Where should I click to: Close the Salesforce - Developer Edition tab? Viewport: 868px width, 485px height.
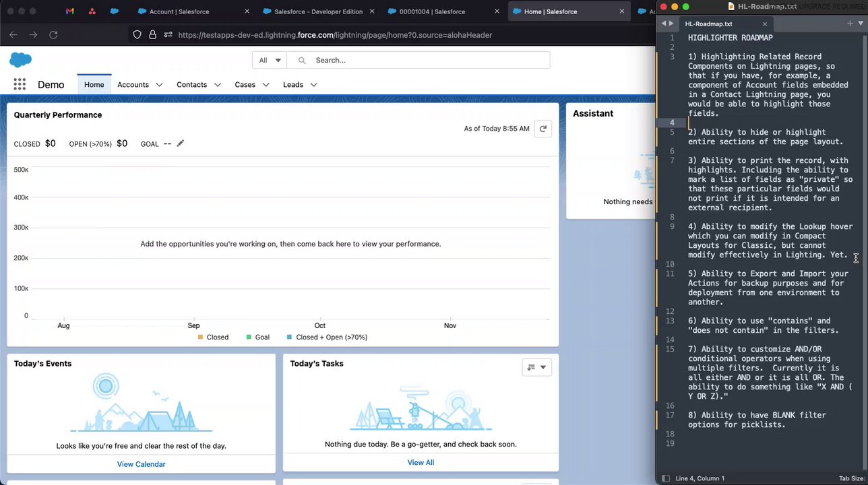coord(372,11)
